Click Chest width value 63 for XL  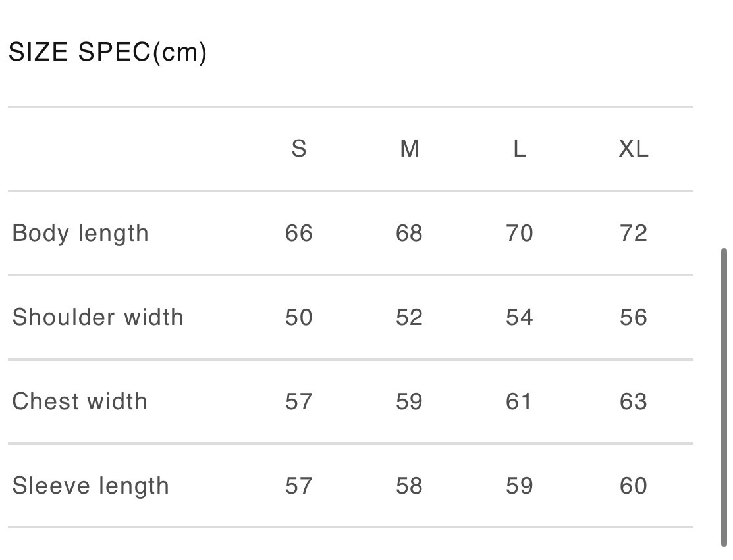point(634,402)
